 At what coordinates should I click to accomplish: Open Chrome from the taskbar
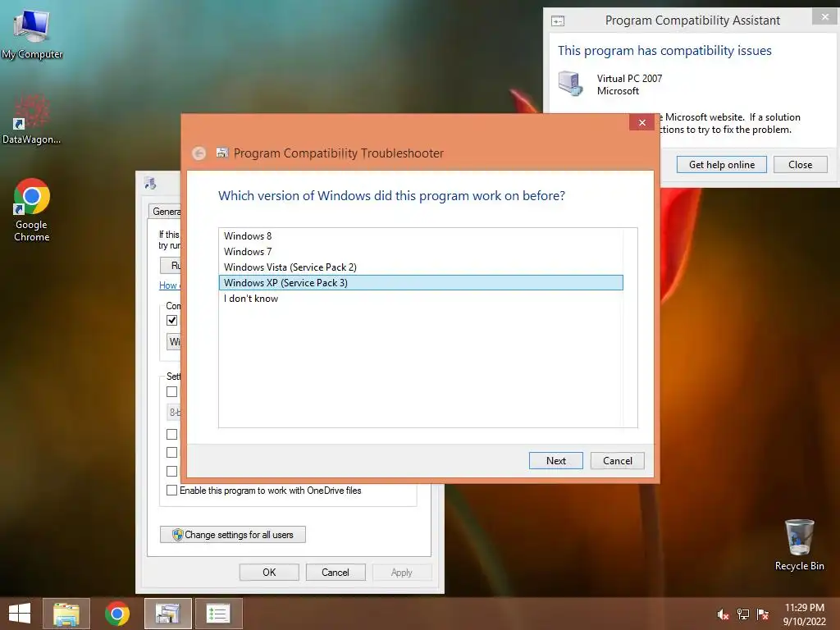(x=116, y=614)
